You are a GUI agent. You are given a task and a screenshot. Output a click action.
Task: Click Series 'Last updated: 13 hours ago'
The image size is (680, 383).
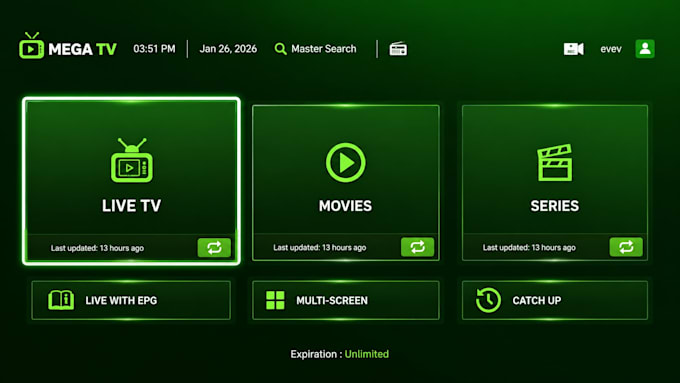tap(529, 247)
